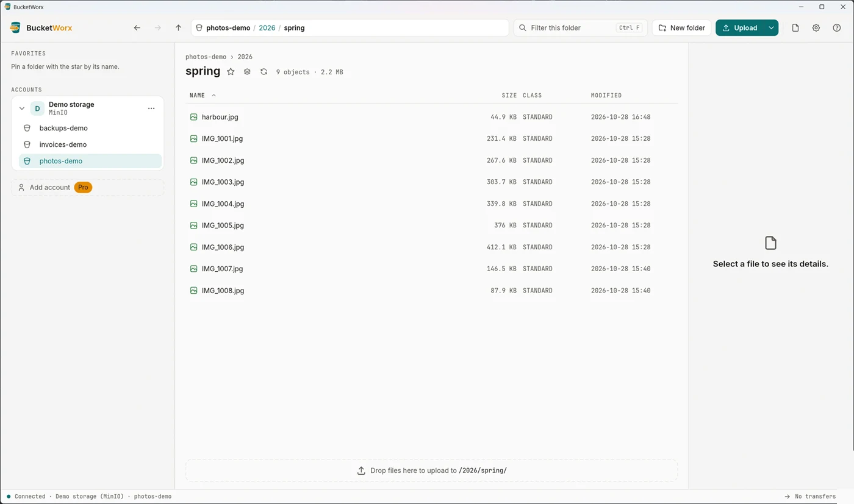
Task: Open the Upload dropdown arrow
Action: point(771,28)
